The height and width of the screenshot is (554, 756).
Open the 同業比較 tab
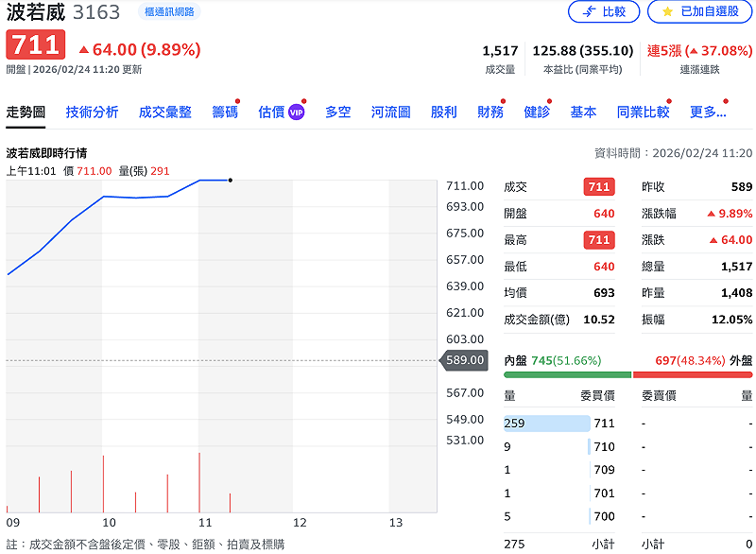643,112
